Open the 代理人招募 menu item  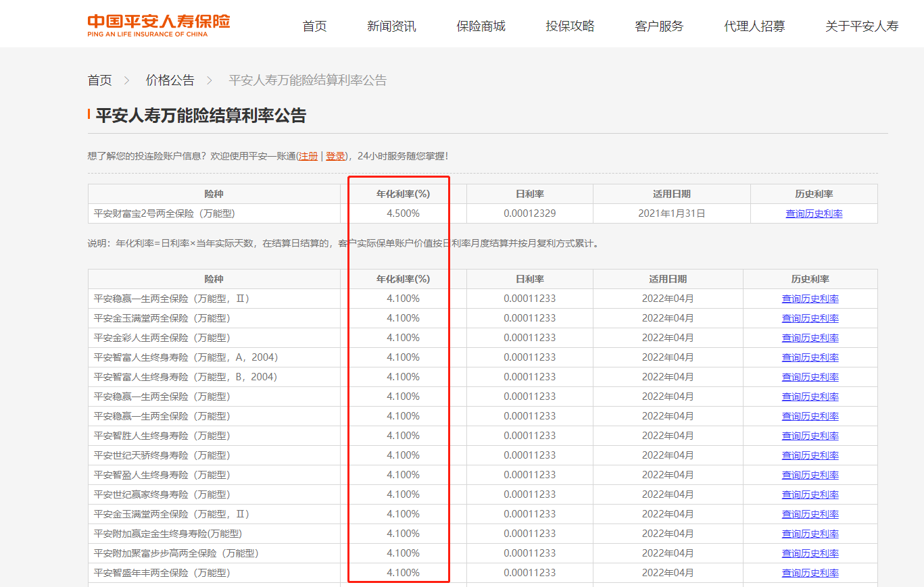click(x=754, y=26)
